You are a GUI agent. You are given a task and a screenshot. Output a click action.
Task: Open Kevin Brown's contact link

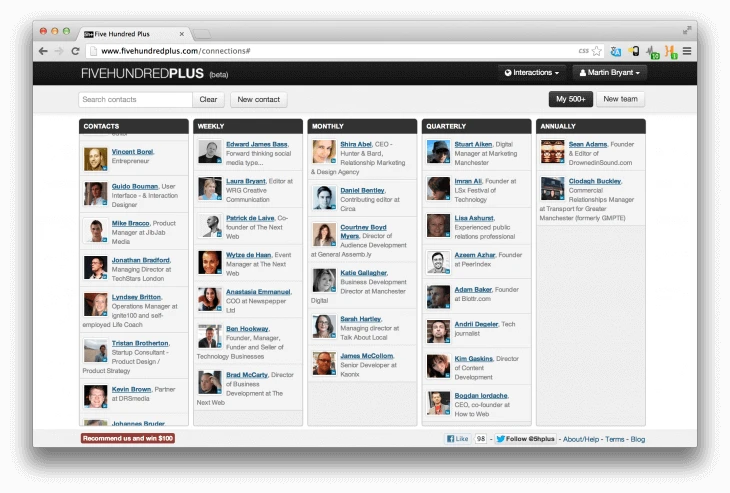click(131, 389)
